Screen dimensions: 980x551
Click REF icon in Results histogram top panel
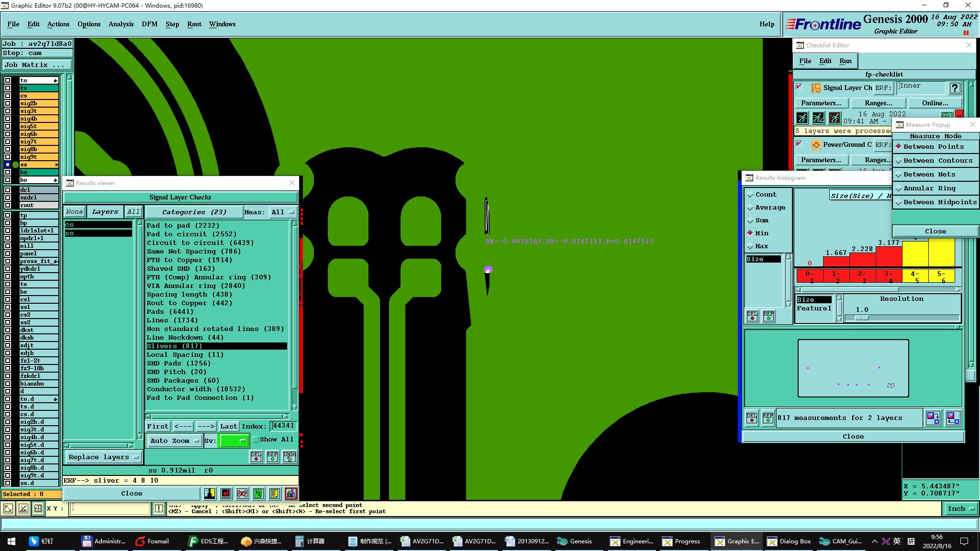(x=768, y=316)
